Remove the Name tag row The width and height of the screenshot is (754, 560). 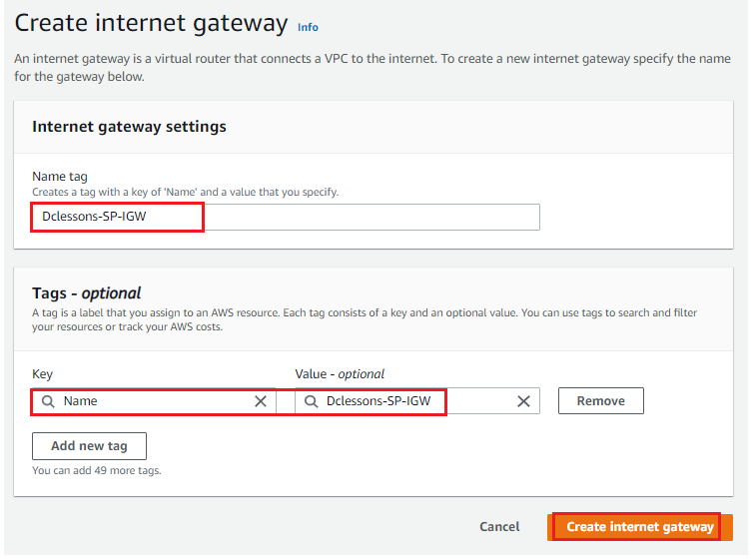pos(600,401)
